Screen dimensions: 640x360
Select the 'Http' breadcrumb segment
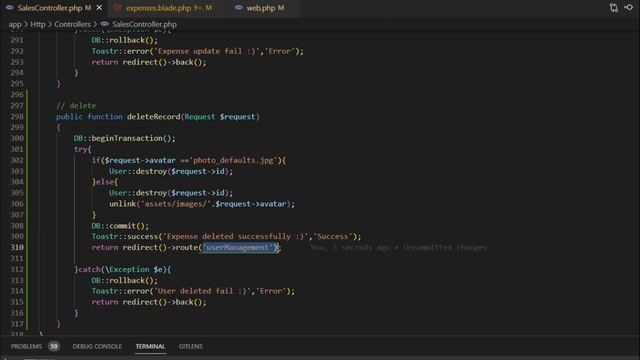[x=38, y=24]
